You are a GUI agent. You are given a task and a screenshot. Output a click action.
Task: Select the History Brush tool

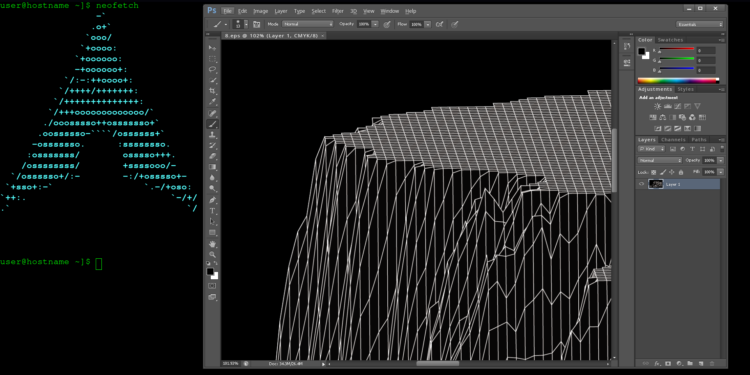click(212, 145)
